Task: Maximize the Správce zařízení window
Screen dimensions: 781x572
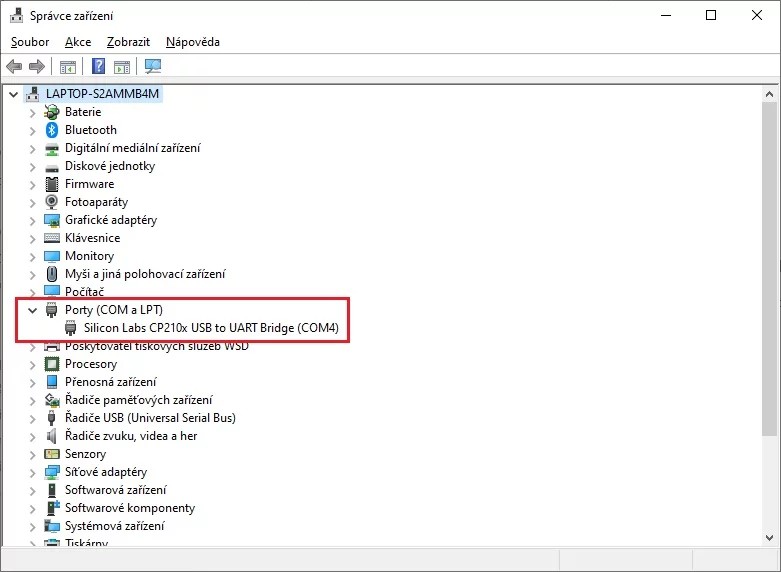Action: pos(711,15)
